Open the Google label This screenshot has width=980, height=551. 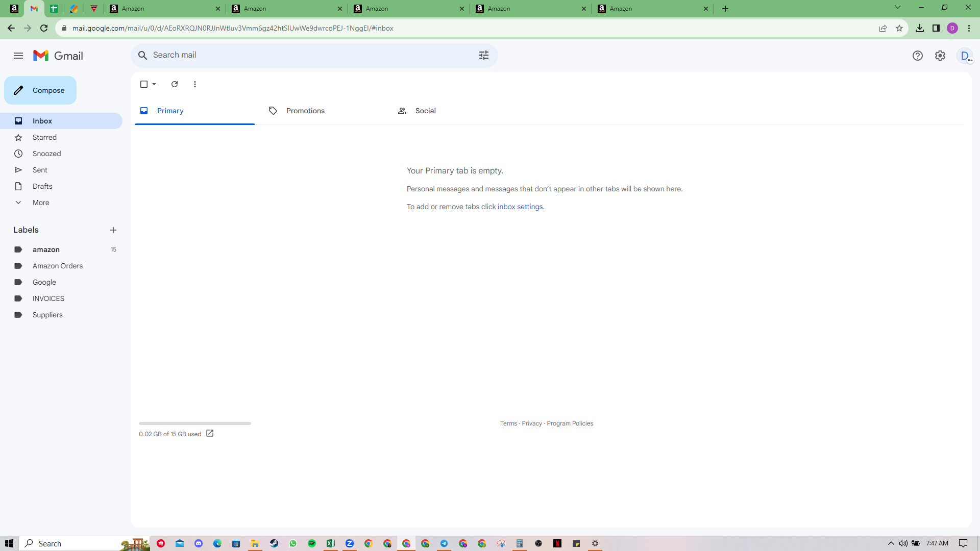61,282
